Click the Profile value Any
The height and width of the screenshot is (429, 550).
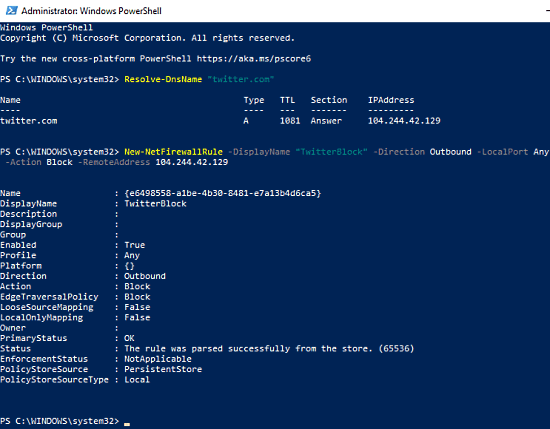tap(132, 255)
